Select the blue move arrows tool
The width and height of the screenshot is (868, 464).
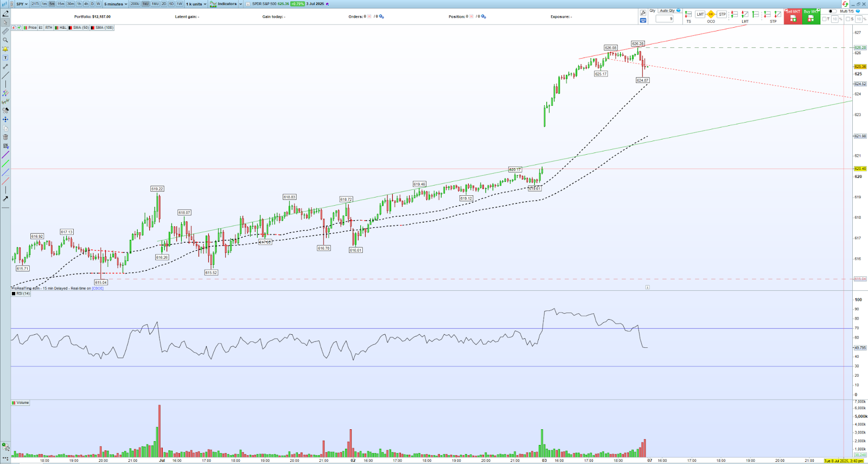point(5,119)
